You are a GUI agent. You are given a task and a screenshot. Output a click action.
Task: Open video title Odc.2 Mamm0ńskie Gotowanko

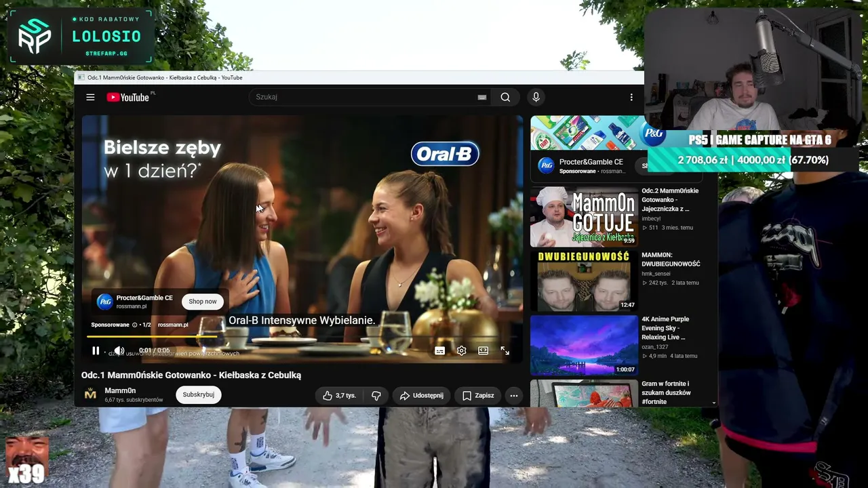(x=670, y=199)
